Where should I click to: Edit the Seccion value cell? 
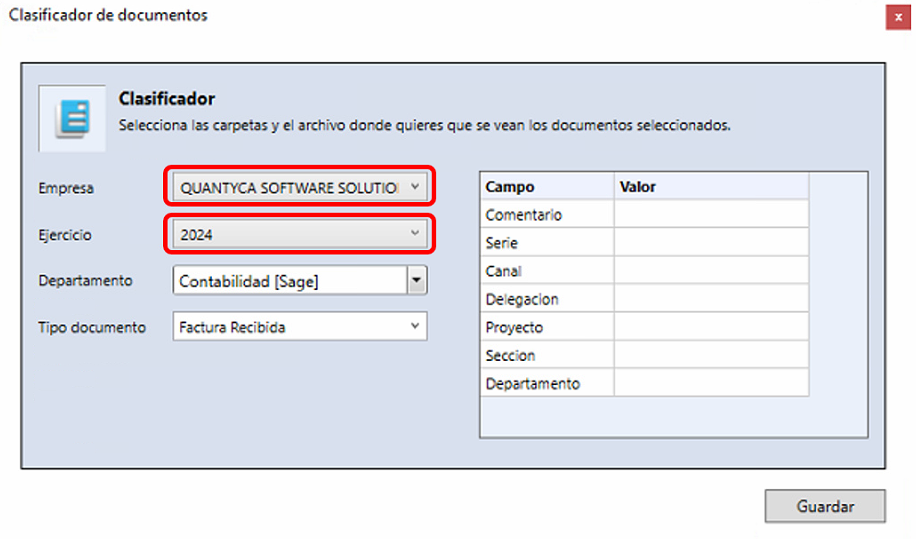[x=712, y=355]
